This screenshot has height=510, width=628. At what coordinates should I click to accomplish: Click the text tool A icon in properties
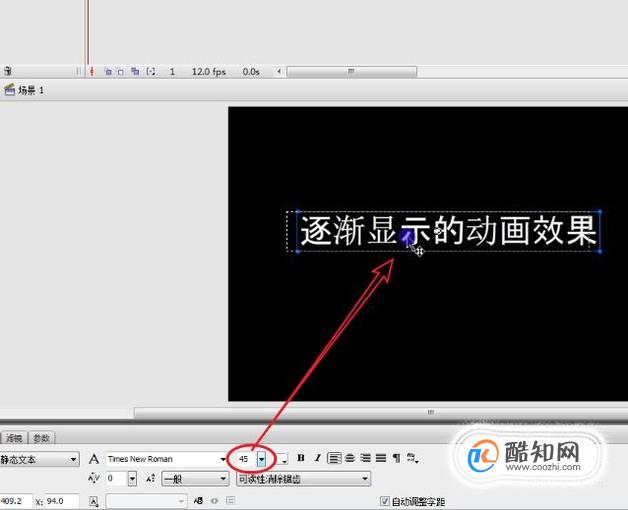[x=94, y=459]
